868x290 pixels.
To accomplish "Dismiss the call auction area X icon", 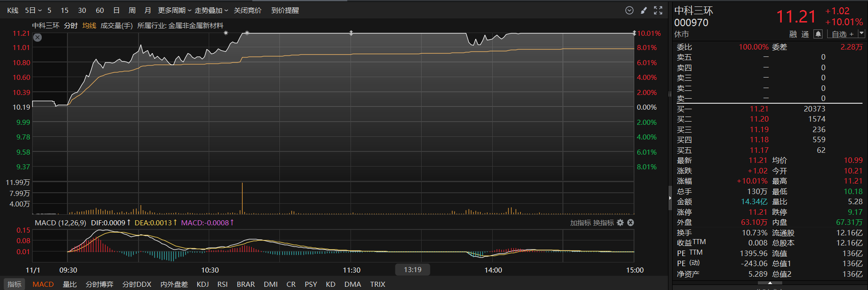I will [38, 38].
